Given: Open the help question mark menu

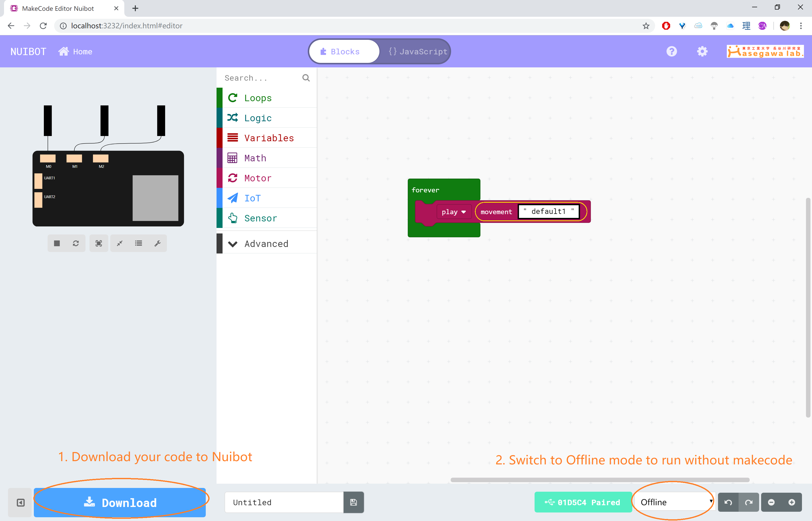Looking at the screenshot, I should tap(672, 51).
